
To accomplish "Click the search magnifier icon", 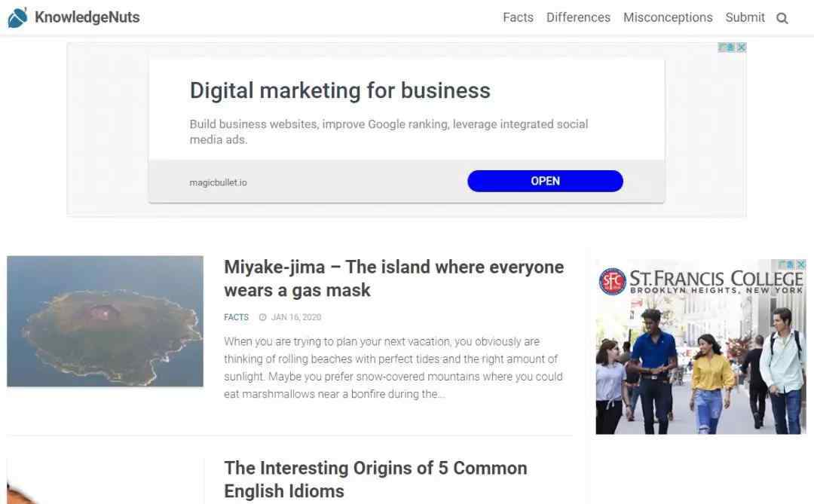I will tap(782, 18).
